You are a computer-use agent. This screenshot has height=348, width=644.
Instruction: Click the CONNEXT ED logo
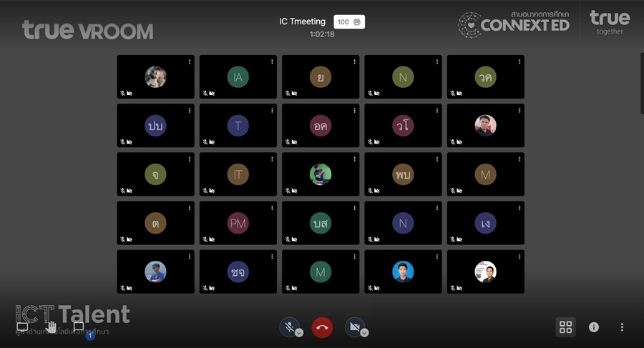514,24
